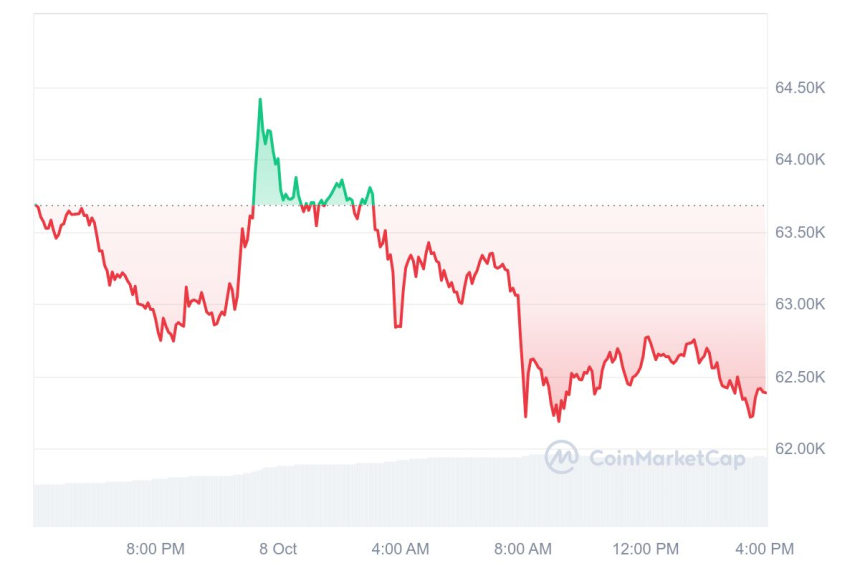Click the left start of the price line
The image size is (860, 573).
click(x=36, y=205)
